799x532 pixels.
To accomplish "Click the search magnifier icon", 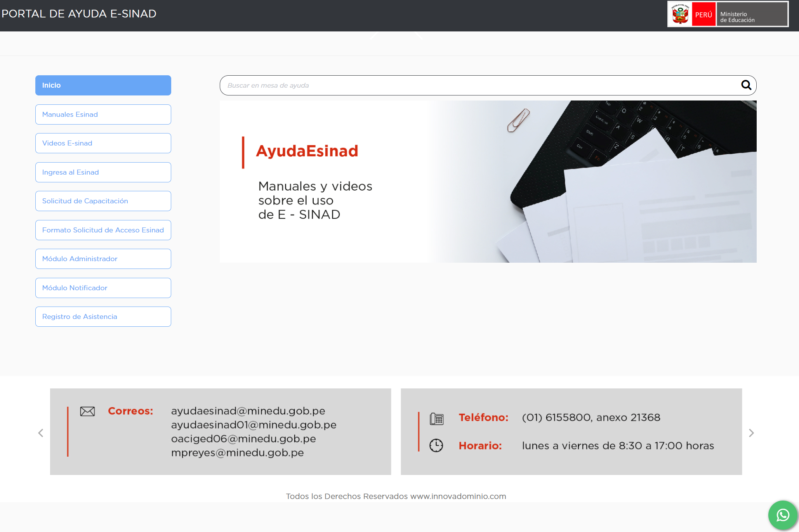I will (746, 85).
